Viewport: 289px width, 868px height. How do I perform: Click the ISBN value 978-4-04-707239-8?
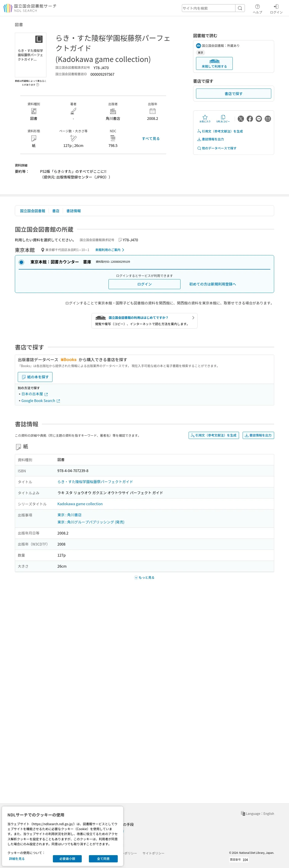click(73, 471)
